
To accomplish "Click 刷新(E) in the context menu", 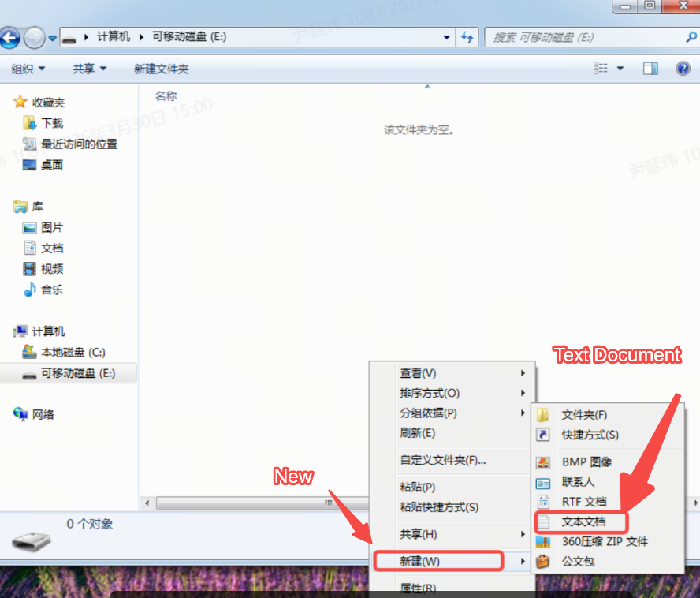I will pos(417,432).
